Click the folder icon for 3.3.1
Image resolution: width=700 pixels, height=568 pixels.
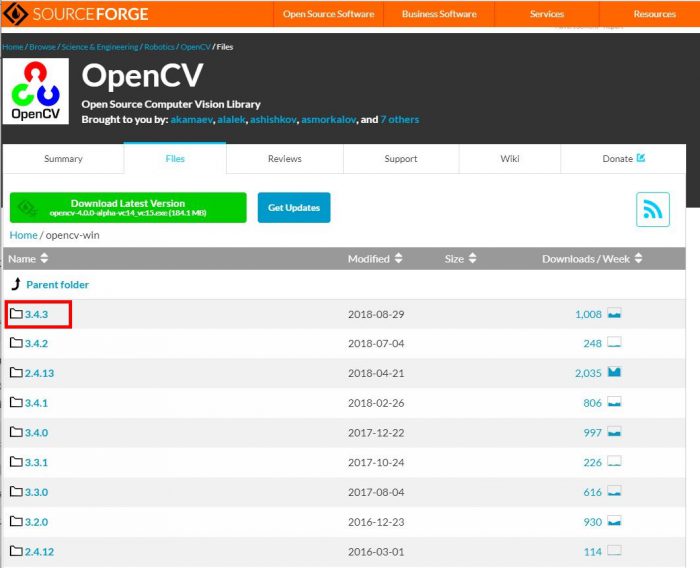(16, 462)
